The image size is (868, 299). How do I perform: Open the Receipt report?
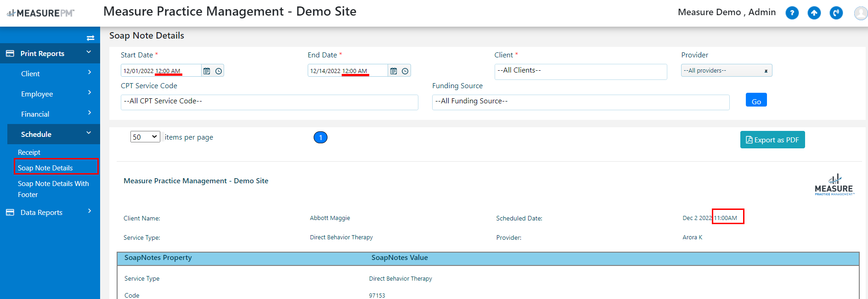pos(29,152)
